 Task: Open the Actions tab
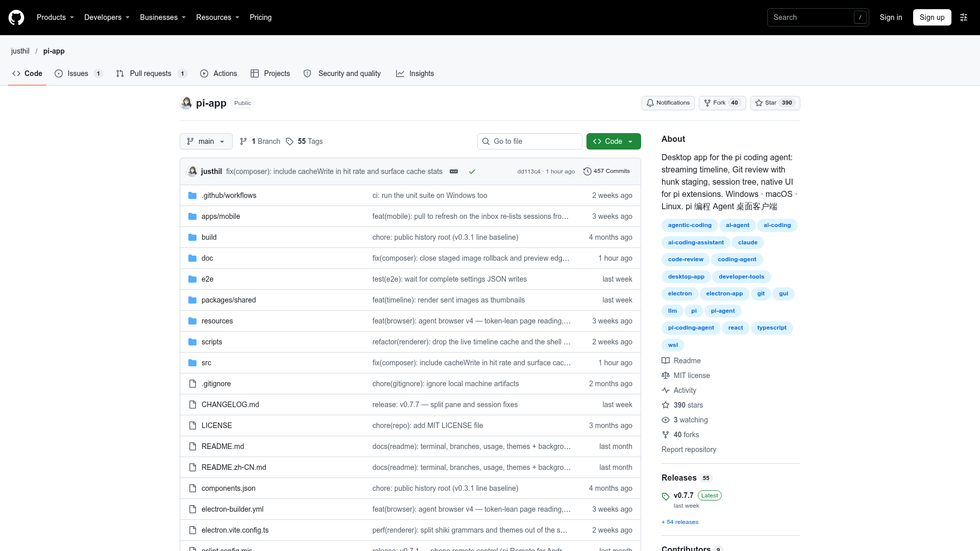coord(218,73)
